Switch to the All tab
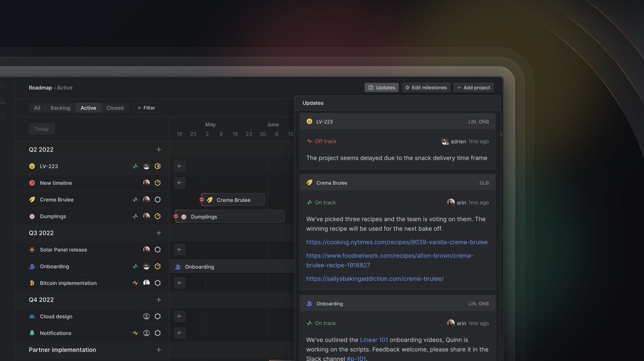 (x=37, y=108)
